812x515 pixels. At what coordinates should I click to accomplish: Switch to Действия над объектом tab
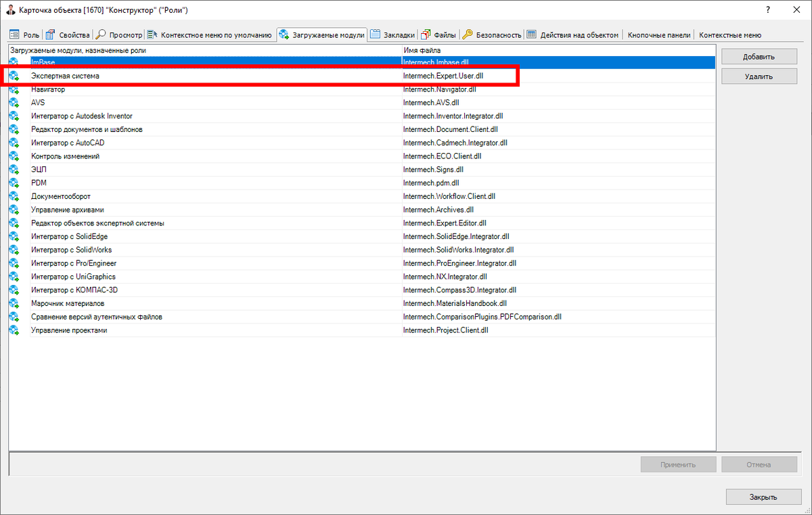574,35
